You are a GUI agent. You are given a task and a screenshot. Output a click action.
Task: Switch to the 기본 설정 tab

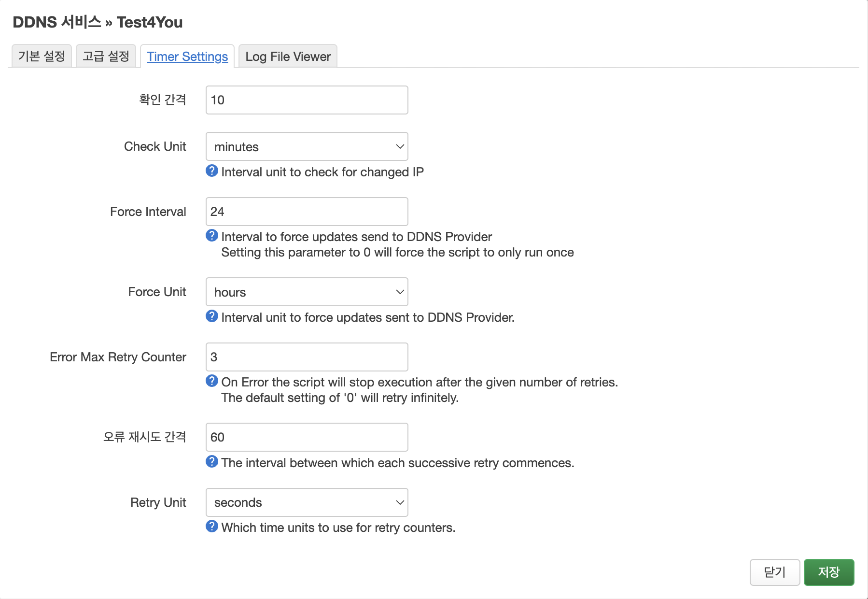tap(42, 56)
